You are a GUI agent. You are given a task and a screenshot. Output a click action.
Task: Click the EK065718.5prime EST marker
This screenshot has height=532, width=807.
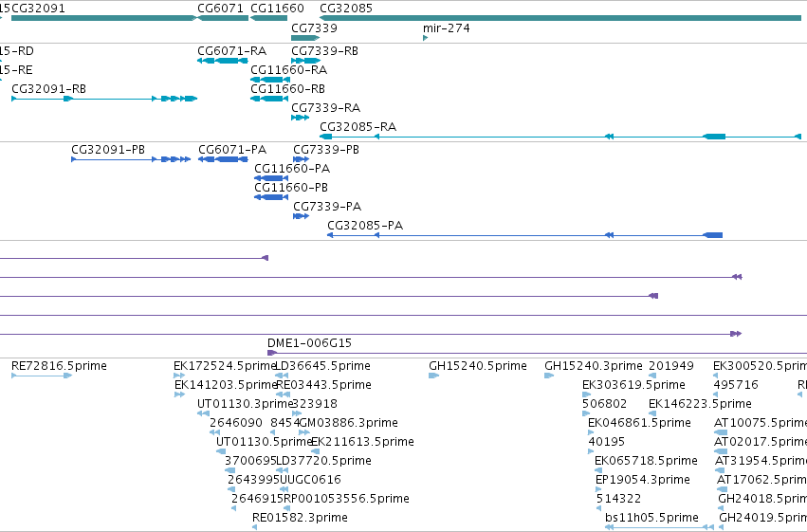598,470
